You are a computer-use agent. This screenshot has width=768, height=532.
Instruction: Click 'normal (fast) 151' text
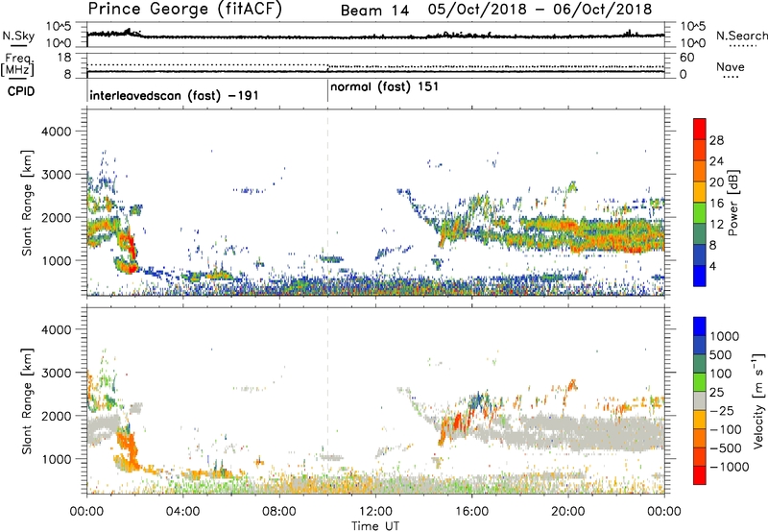pyautogui.click(x=385, y=87)
